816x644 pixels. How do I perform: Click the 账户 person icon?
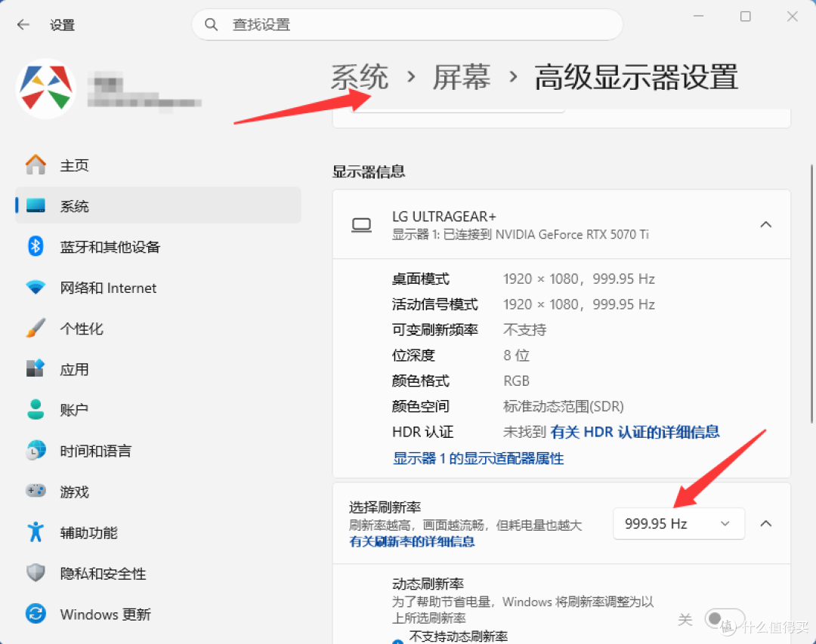coord(36,409)
